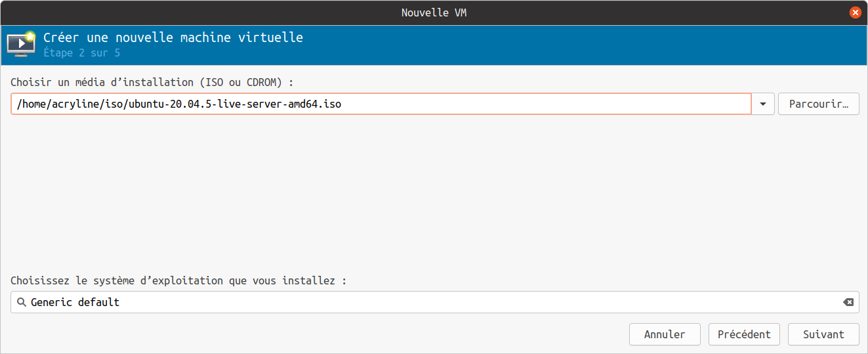The height and width of the screenshot is (354, 868).
Task: Click the Nouvelle VM title bar
Action: click(x=434, y=12)
